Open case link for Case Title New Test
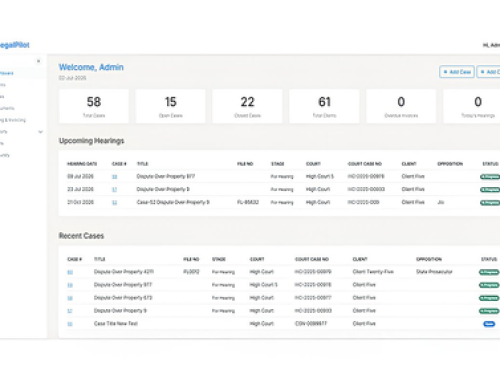The image size is (500, 370). click(x=70, y=324)
